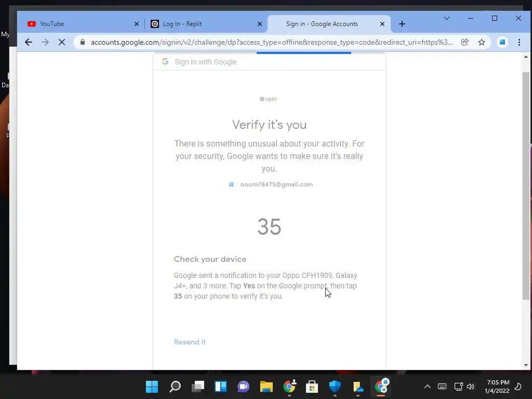Open Task View on taskbar
This screenshot has width=532, height=399.
(198, 387)
